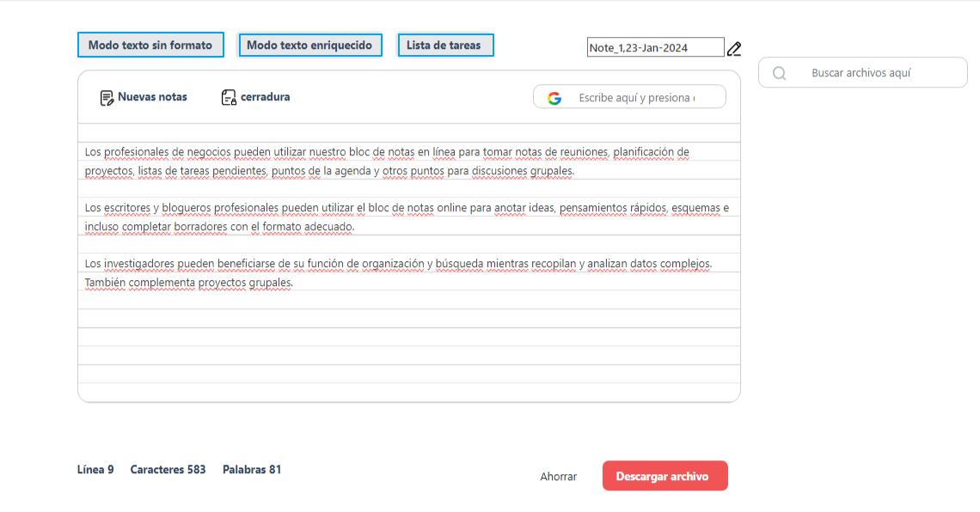
Task: Click the Línea 9 counter
Action: (95, 470)
